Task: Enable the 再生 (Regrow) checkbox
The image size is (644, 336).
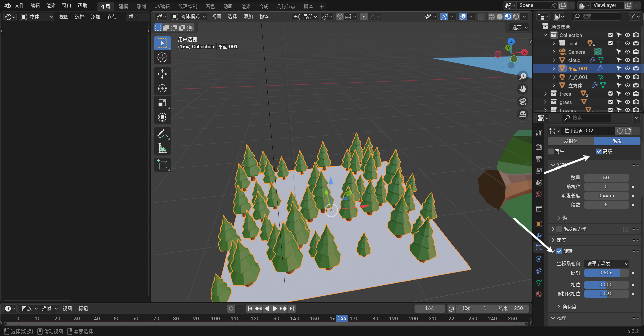Action: [x=551, y=152]
